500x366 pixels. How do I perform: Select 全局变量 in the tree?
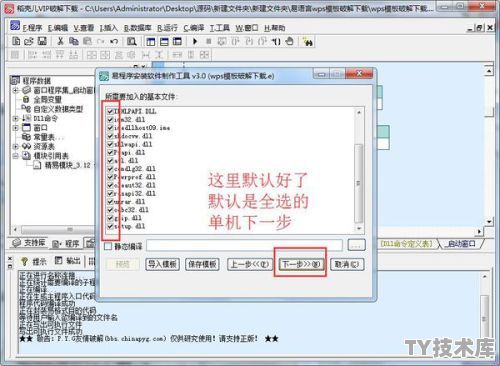pos(47,99)
